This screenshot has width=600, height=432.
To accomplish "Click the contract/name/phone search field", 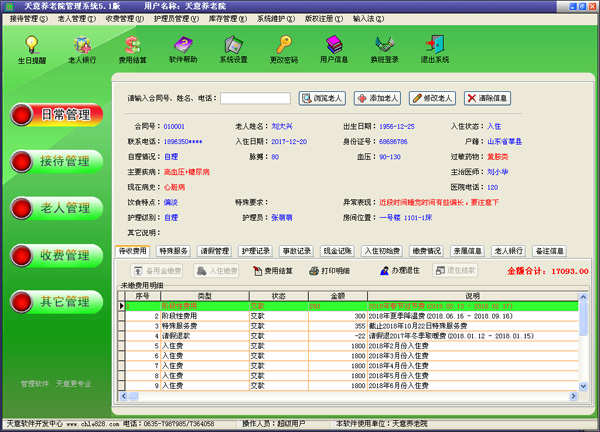I will click(255, 99).
